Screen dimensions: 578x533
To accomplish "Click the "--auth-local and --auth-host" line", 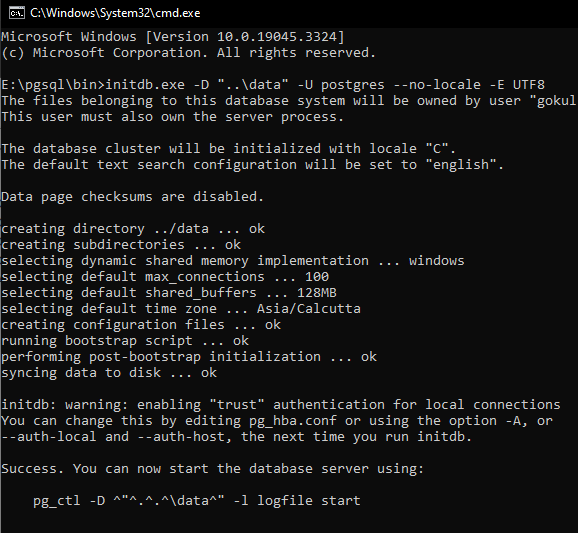I will coord(237,437).
